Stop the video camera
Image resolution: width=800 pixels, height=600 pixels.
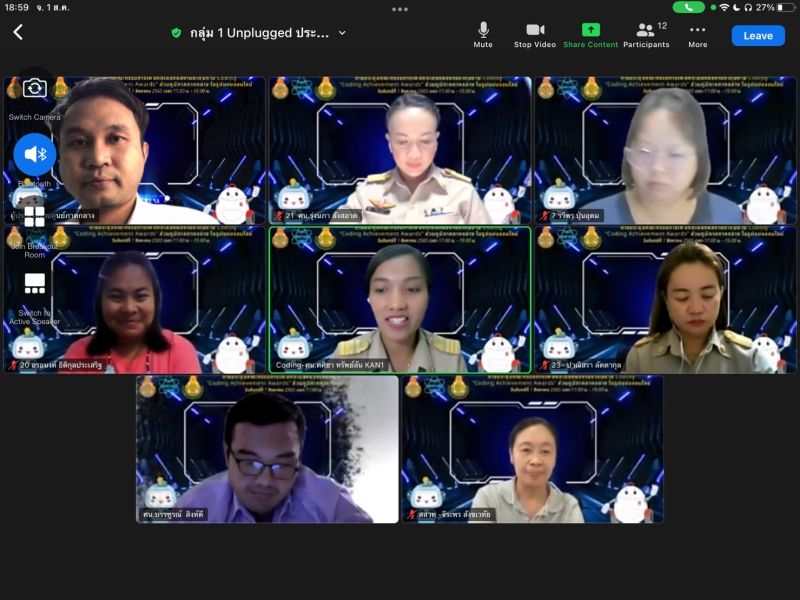coord(535,35)
